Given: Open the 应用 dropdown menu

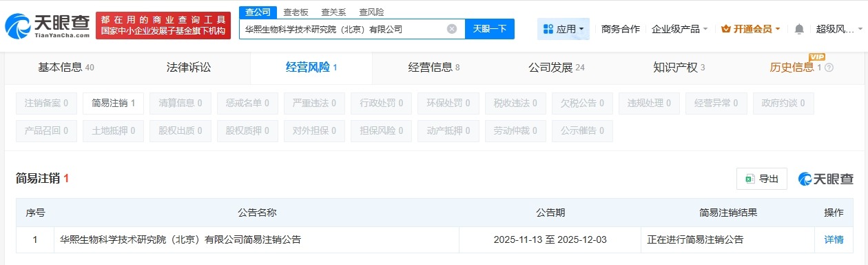Looking at the screenshot, I should click(x=564, y=29).
